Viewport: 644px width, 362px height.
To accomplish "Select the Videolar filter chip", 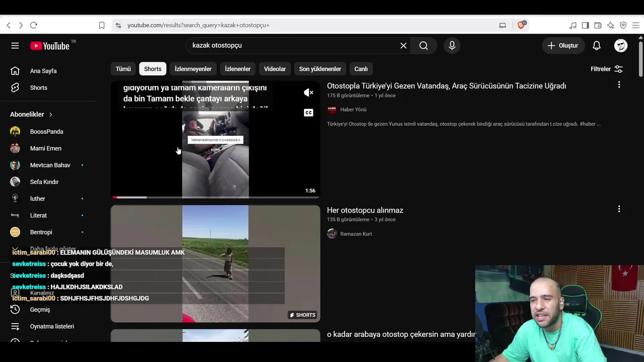I will pos(275,69).
